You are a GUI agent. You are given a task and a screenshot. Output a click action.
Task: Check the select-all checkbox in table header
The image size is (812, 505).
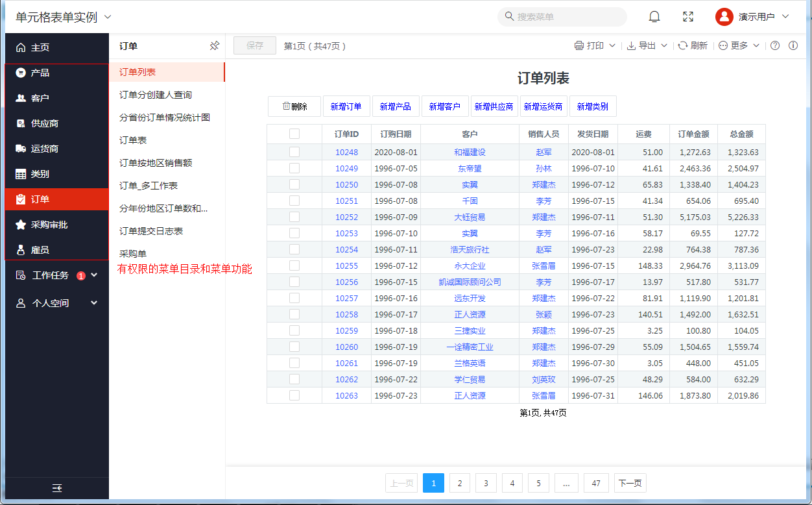pos(294,134)
